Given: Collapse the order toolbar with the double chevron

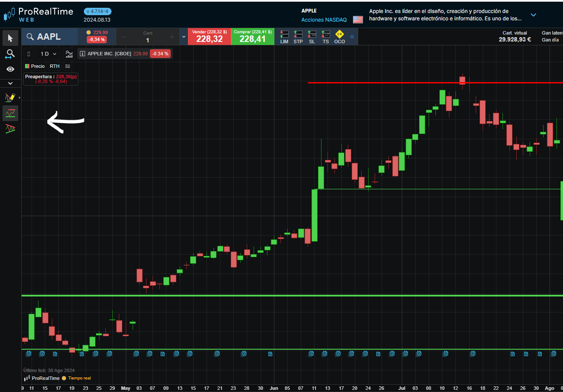Looking at the screenshot, I should tap(352, 37).
